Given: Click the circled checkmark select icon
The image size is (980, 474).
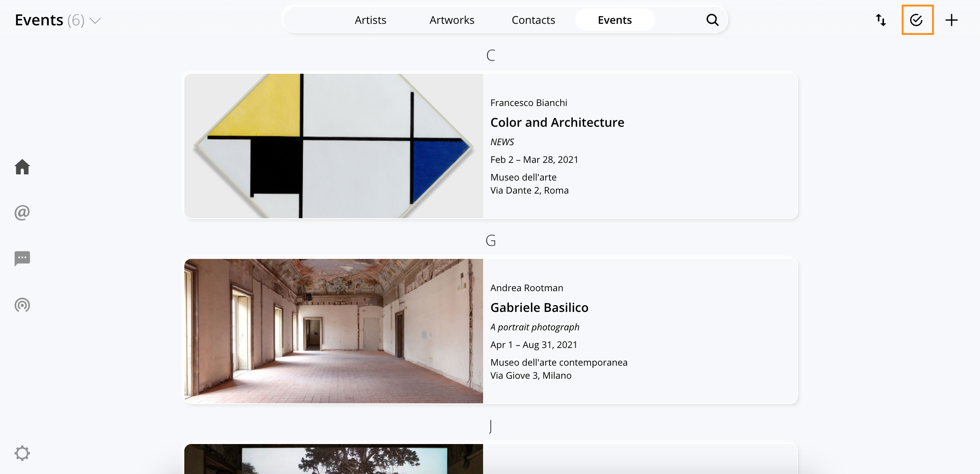Looking at the screenshot, I should pos(917,20).
